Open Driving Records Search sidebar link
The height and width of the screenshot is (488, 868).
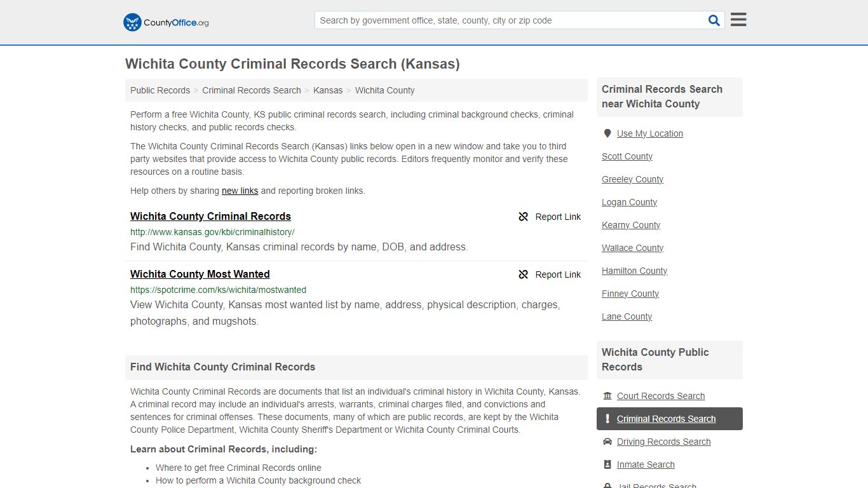click(x=664, y=442)
